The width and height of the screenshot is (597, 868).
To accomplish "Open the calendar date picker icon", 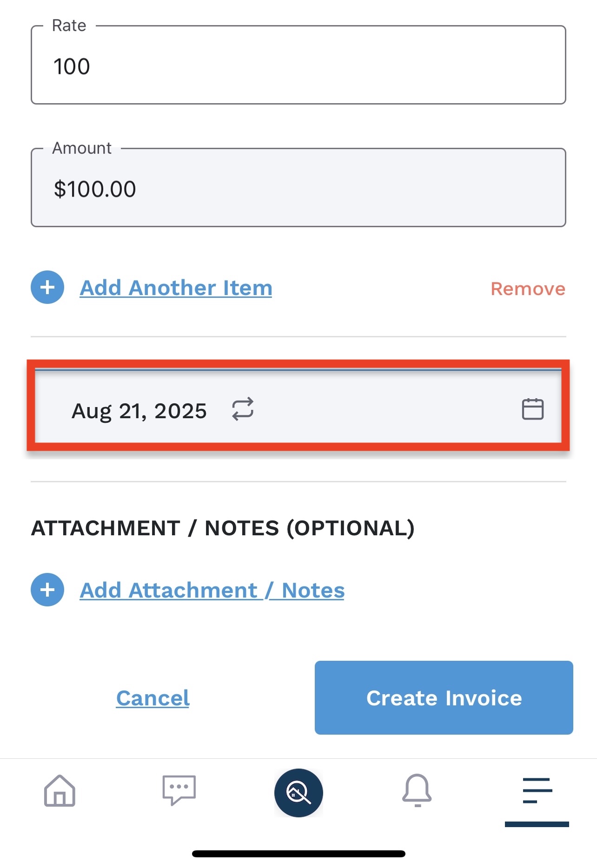I will coord(532,409).
